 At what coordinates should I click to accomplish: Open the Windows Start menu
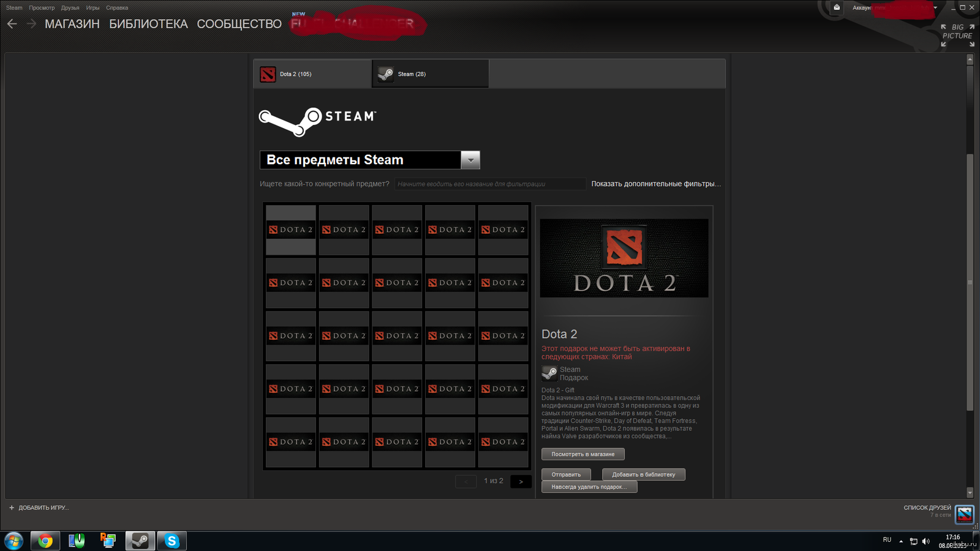(13, 541)
